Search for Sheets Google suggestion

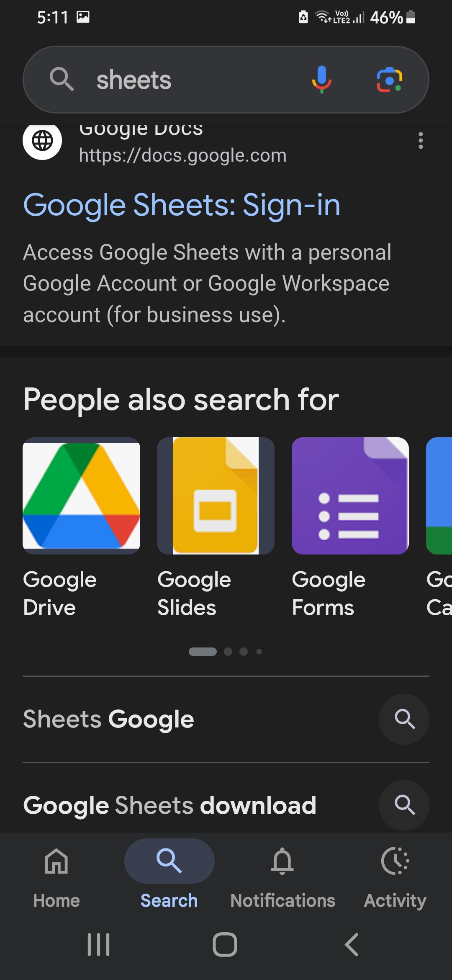pos(108,719)
